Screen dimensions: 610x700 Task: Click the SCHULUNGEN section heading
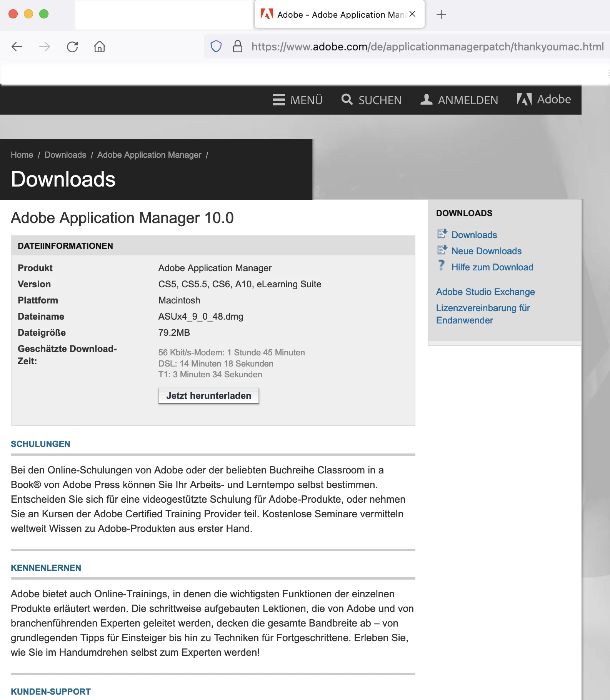[x=40, y=444]
